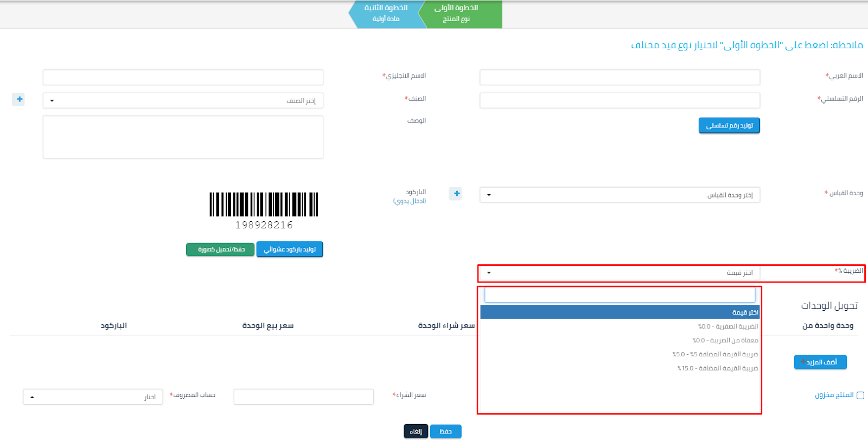Click the plus icon beside category dropdown
Screen dimensions: 868x448
coord(19,99)
